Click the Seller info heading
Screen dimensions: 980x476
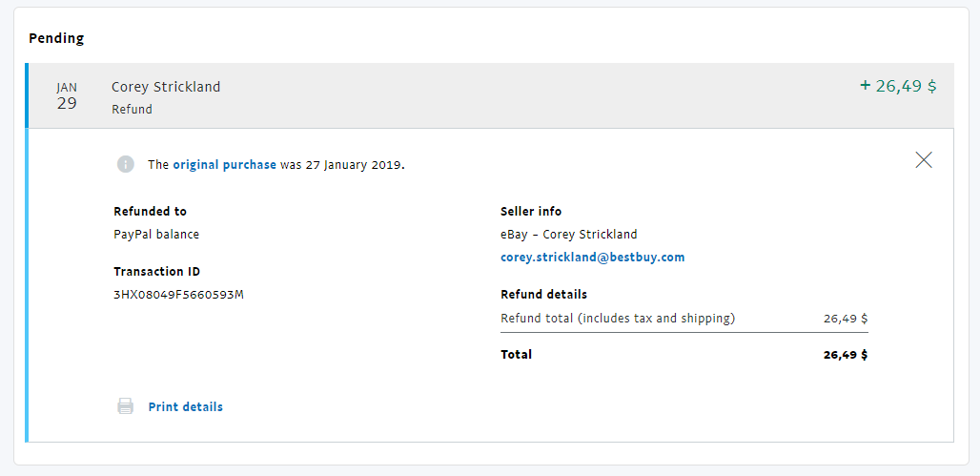(x=531, y=211)
